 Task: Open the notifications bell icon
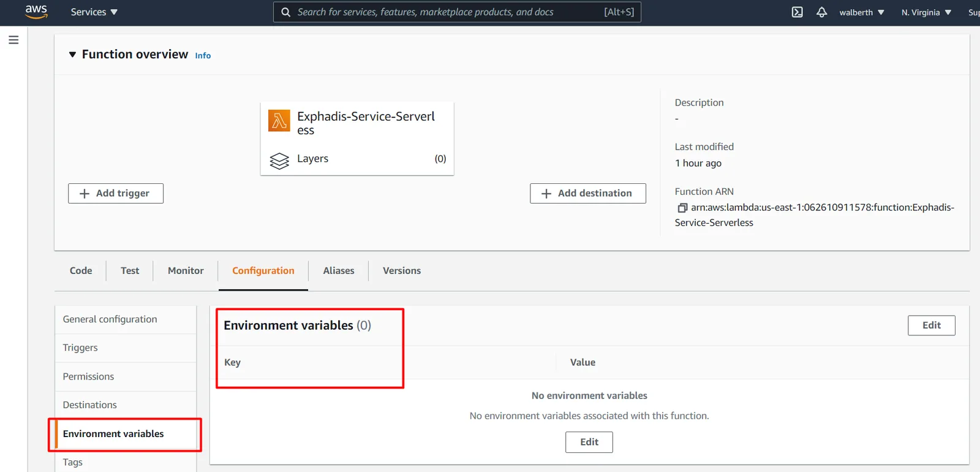(x=821, y=12)
